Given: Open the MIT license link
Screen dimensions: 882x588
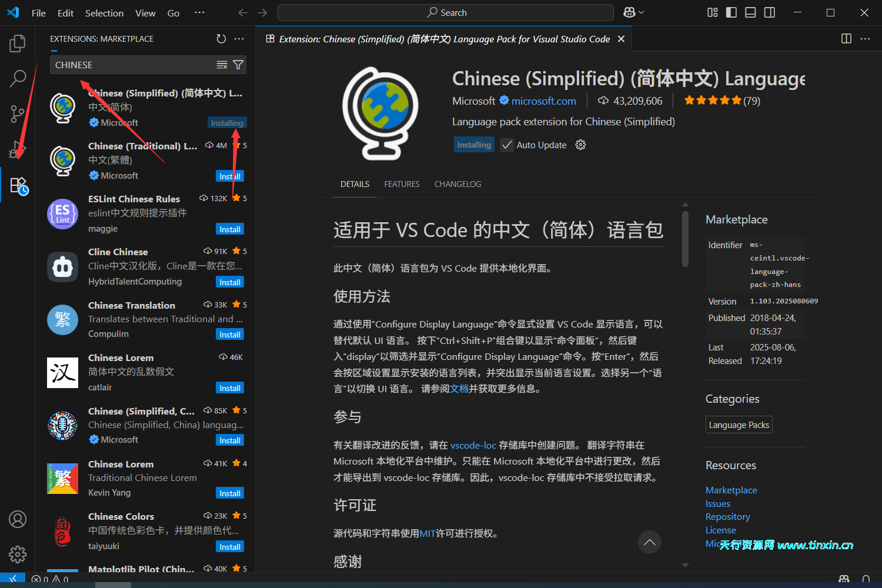Looking at the screenshot, I should 427,533.
